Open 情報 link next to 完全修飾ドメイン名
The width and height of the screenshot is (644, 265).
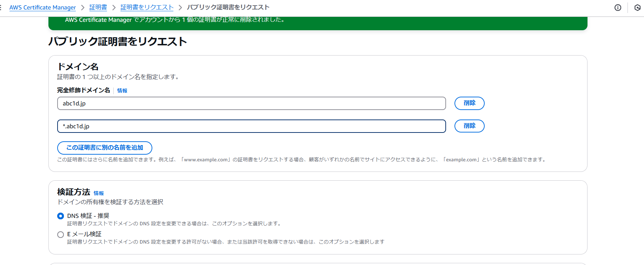point(122,91)
